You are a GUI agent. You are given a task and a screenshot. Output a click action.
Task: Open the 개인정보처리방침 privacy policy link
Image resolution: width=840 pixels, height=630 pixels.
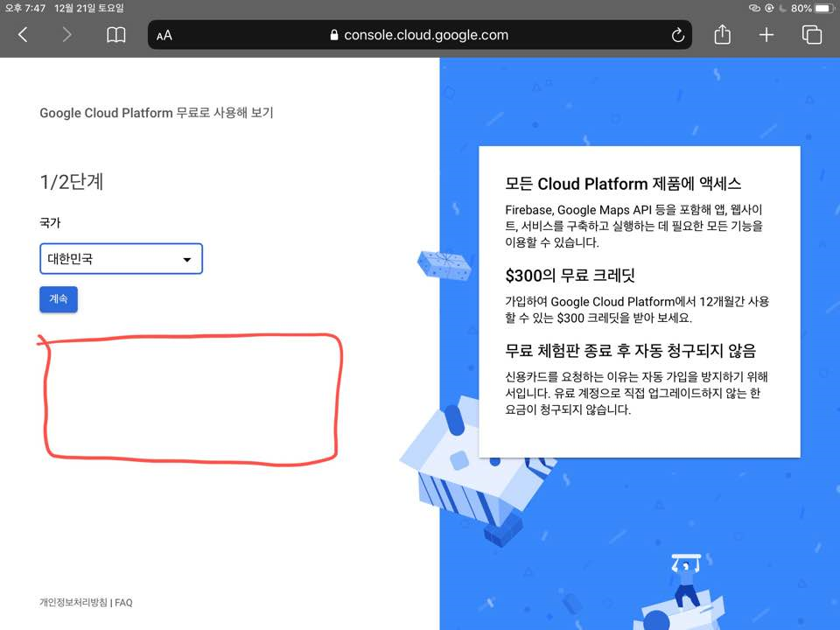point(73,602)
